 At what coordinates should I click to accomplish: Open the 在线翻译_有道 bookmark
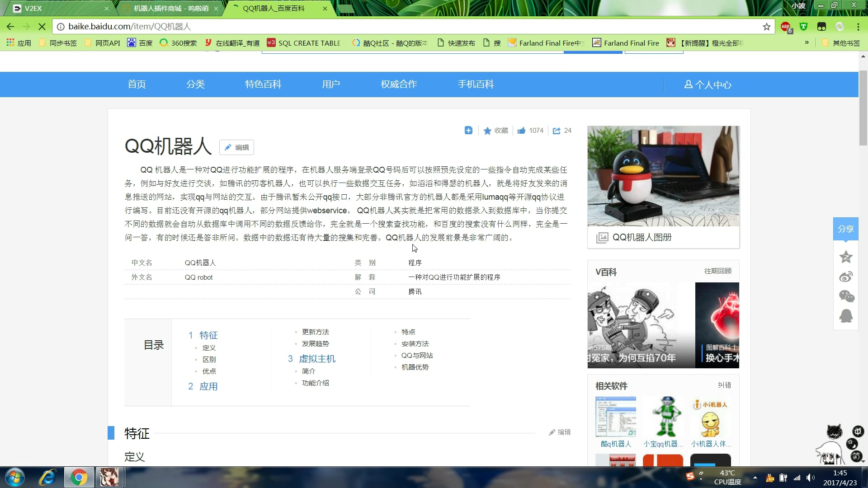pyautogui.click(x=232, y=43)
